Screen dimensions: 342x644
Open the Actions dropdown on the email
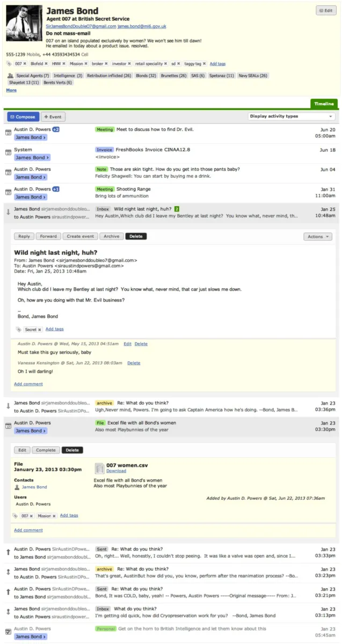(318, 237)
